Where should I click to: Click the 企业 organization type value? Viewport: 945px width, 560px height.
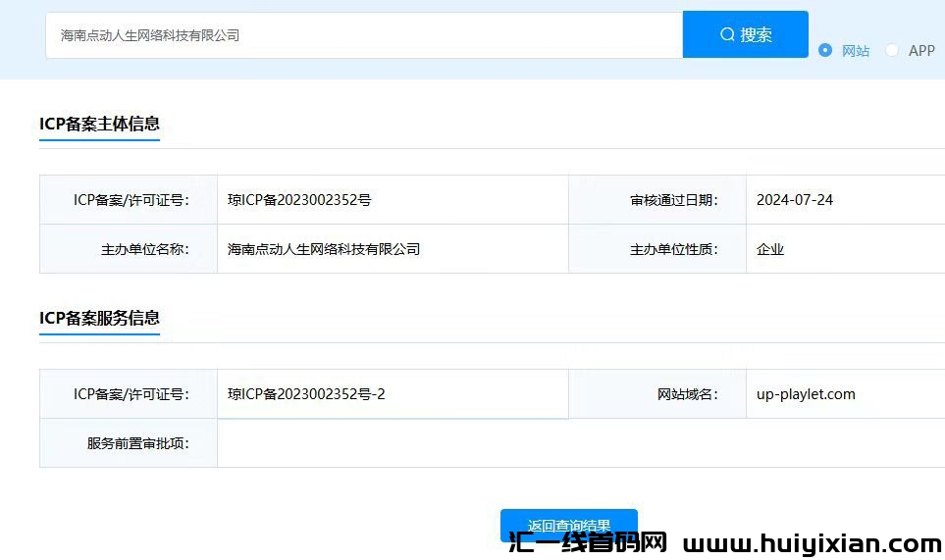(770, 249)
